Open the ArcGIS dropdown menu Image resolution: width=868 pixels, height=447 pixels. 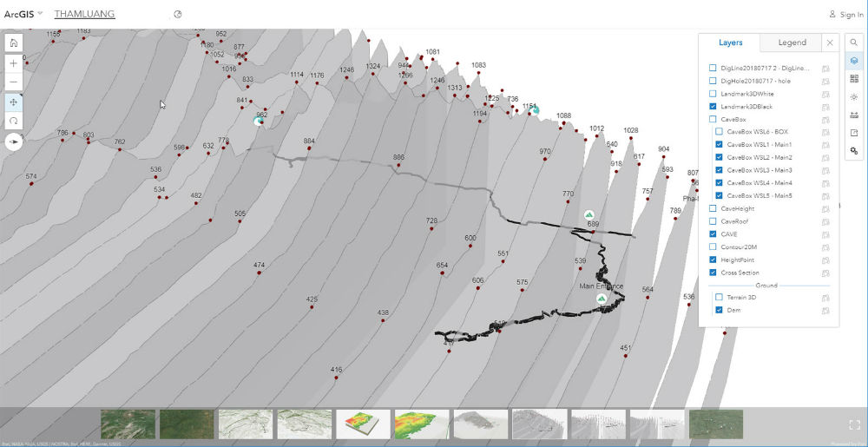point(23,14)
